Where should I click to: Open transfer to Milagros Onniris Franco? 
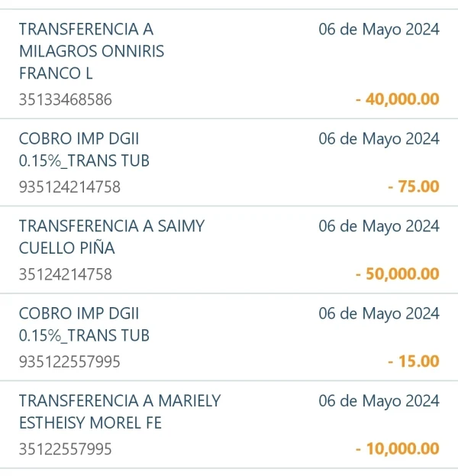[92, 51]
